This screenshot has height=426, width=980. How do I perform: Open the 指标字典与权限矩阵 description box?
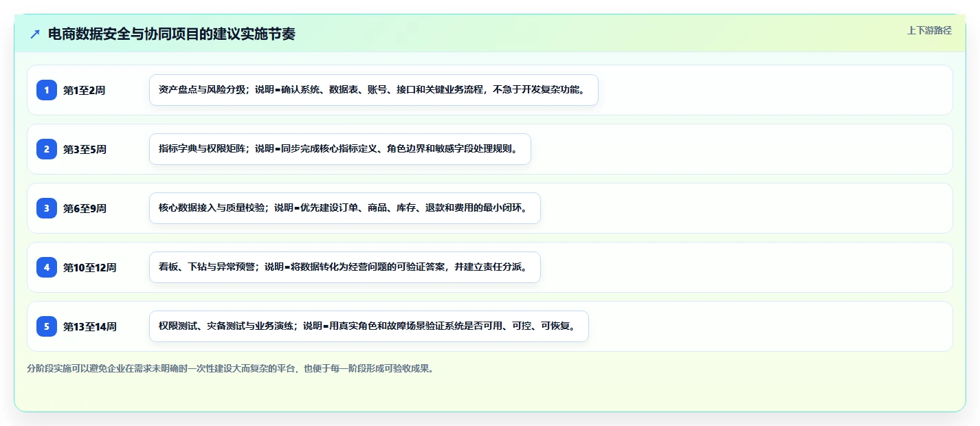[340, 149]
